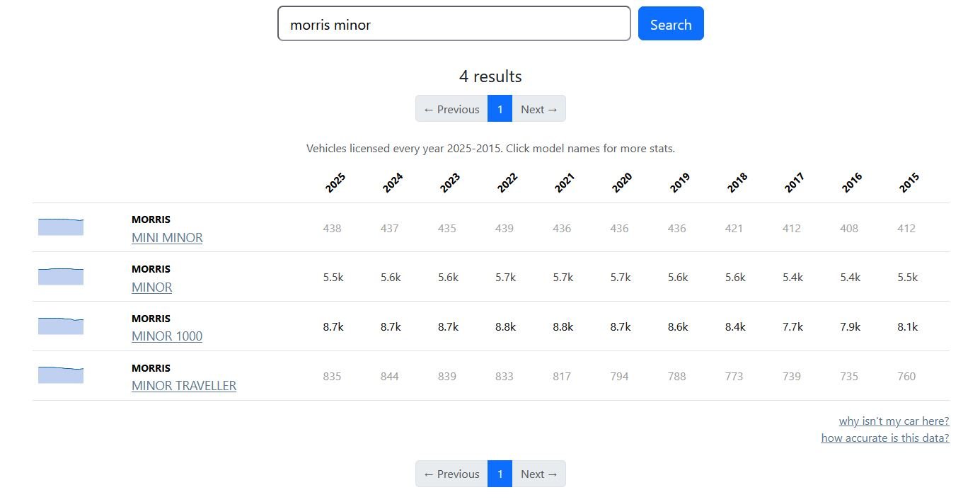Screen dimensions: 980x502
Task: Click MINOR TRAVELLER 2025 value 835
Action: 332,376
